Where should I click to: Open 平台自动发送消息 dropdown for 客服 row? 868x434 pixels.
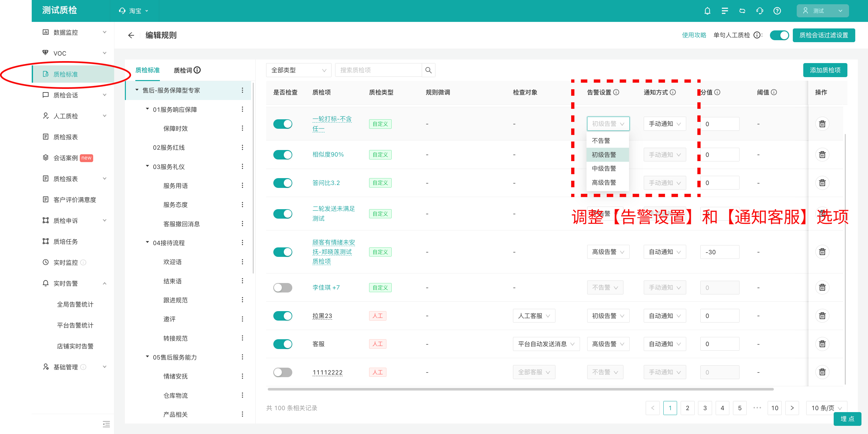(546, 344)
